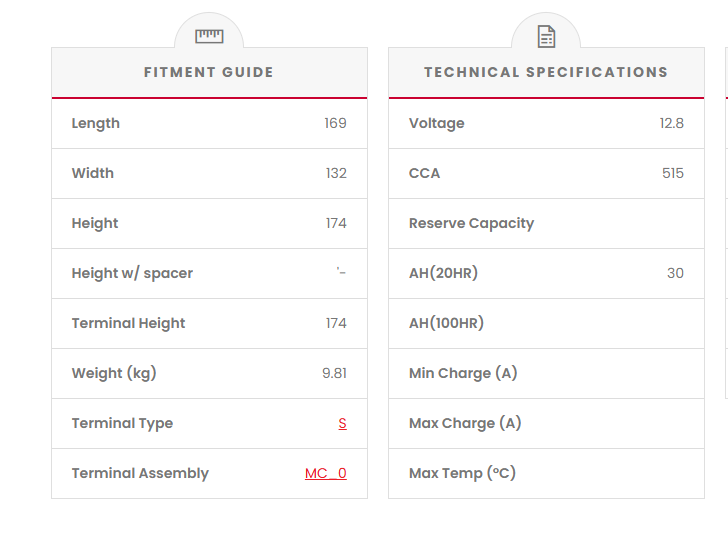Click the Width value 132

click(336, 173)
